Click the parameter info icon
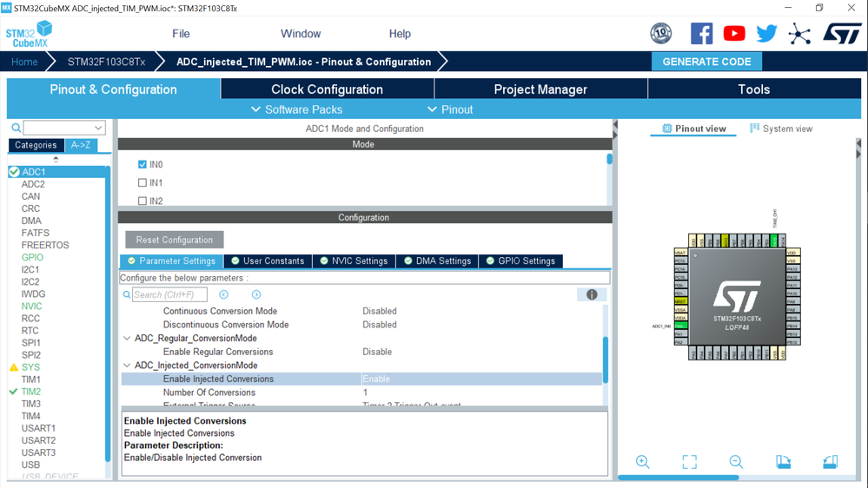The height and width of the screenshot is (488, 868). (x=592, y=295)
